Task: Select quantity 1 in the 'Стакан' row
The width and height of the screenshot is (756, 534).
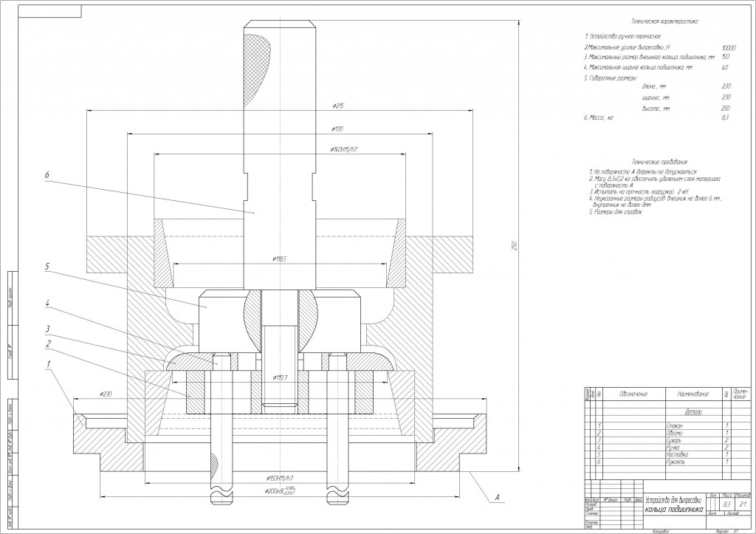Action: [x=726, y=426]
